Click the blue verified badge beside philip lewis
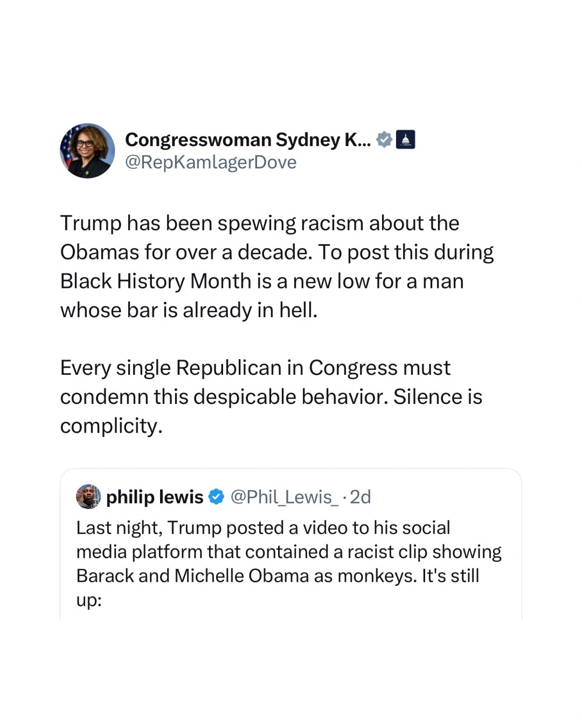This screenshot has width=582, height=728. click(x=217, y=497)
